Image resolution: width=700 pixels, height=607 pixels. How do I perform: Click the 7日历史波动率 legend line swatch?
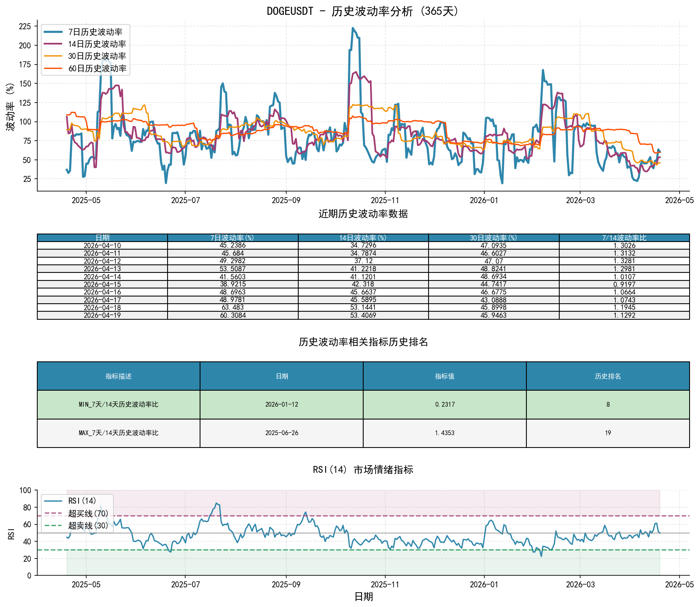point(53,32)
